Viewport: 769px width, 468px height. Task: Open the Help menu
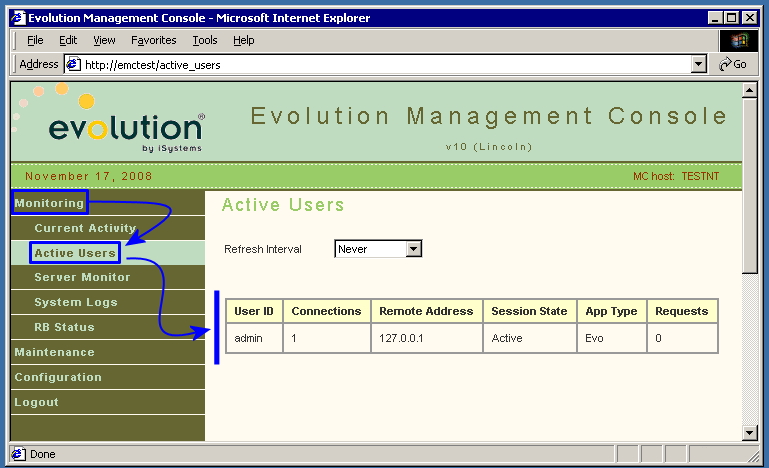(243, 40)
